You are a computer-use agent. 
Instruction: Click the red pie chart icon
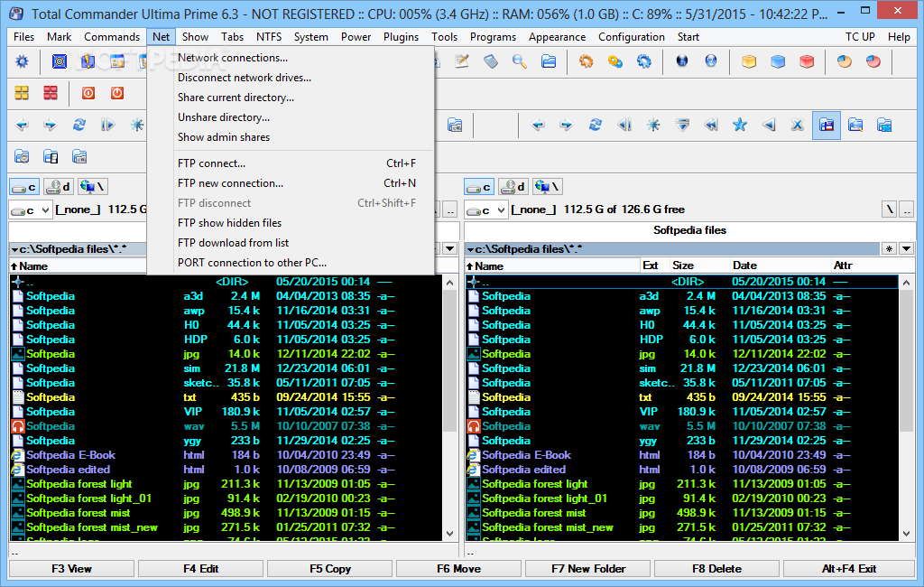point(873,61)
